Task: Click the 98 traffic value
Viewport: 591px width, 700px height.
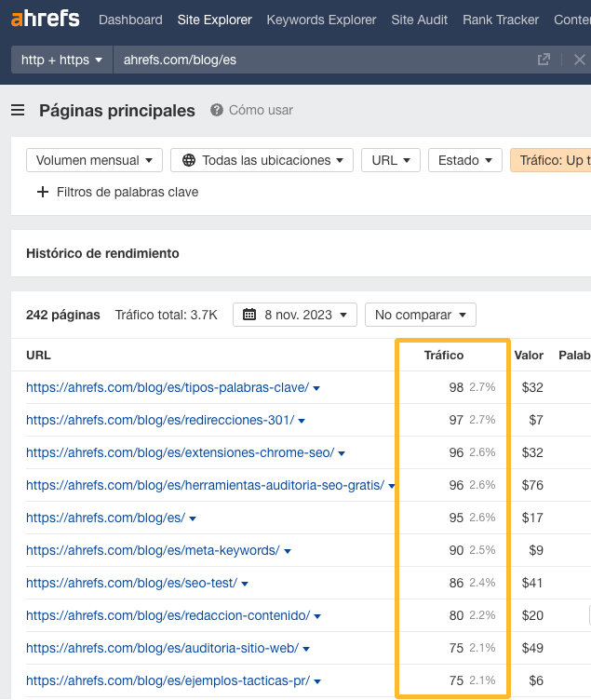Action: click(x=456, y=387)
